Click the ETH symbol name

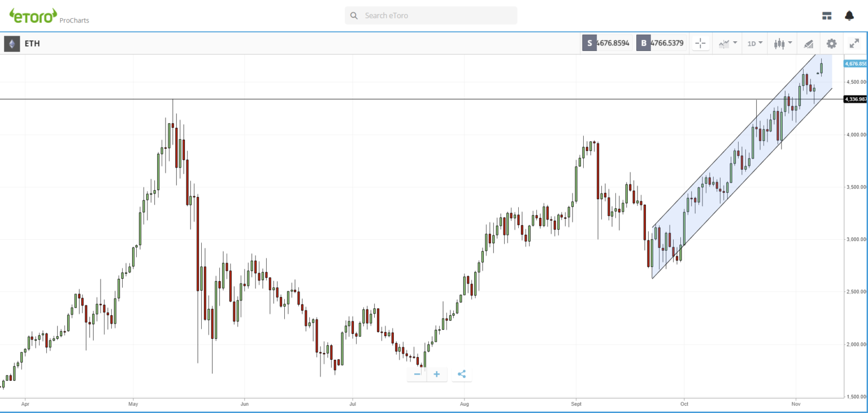pyautogui.click(x=32, y=44)
